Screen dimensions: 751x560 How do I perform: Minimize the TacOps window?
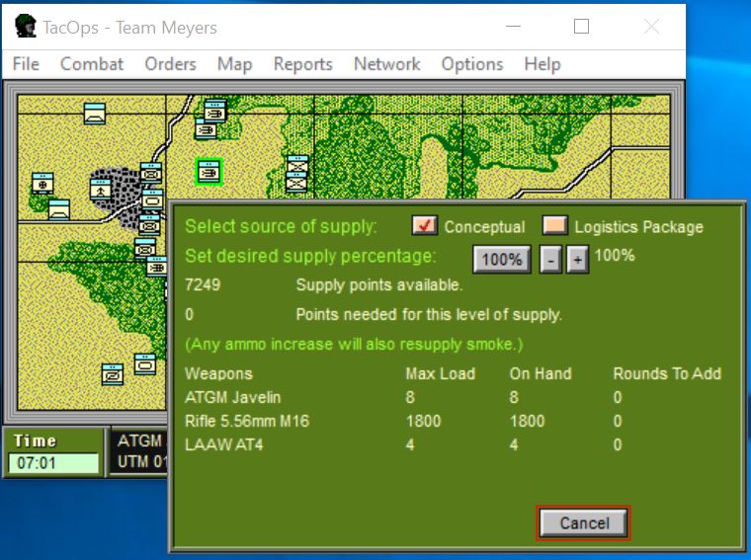tap(513, 27)
